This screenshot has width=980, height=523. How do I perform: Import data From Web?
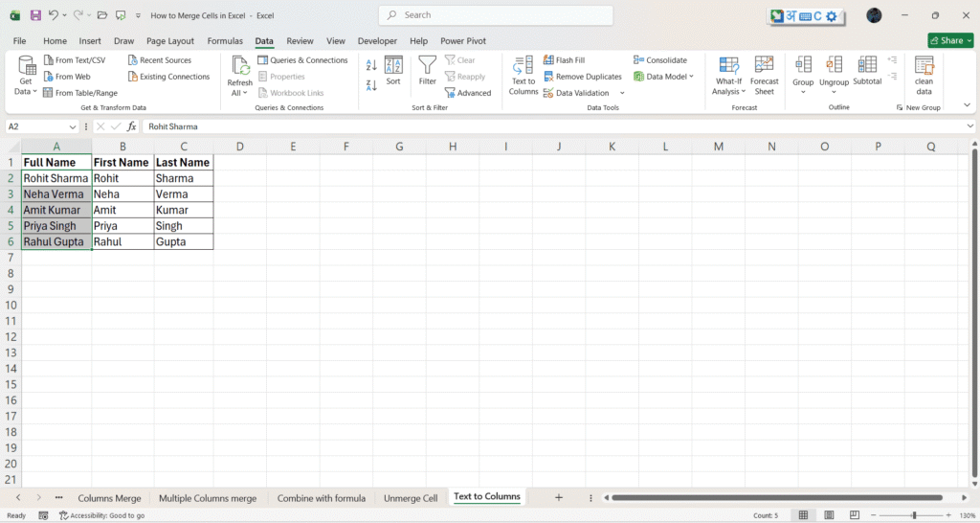(x=67, y=77)
